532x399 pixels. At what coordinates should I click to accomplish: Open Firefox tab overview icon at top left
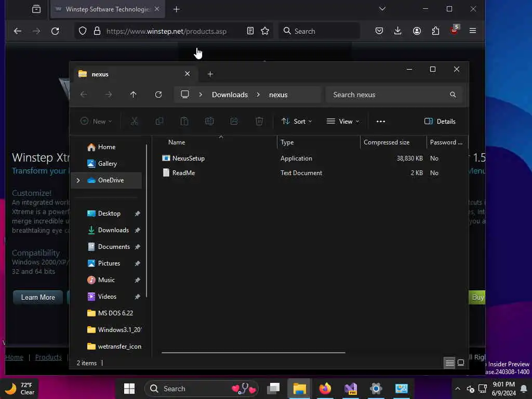coord(36,9)
